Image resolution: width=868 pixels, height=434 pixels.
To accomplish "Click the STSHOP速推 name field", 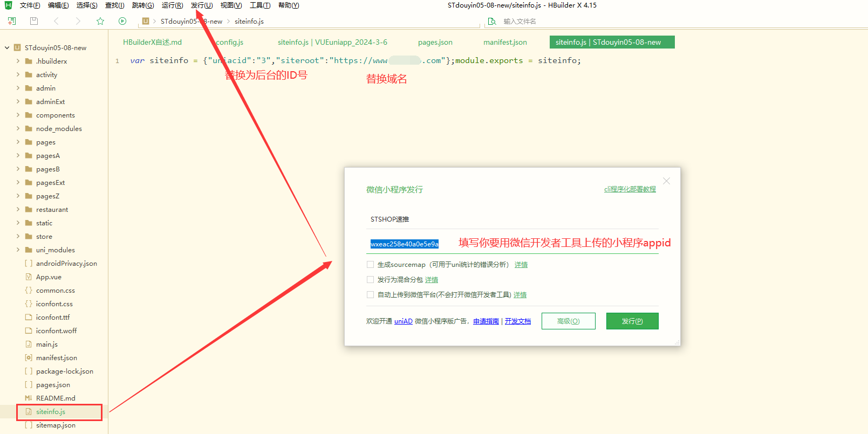I will click(x=512, y=219).
